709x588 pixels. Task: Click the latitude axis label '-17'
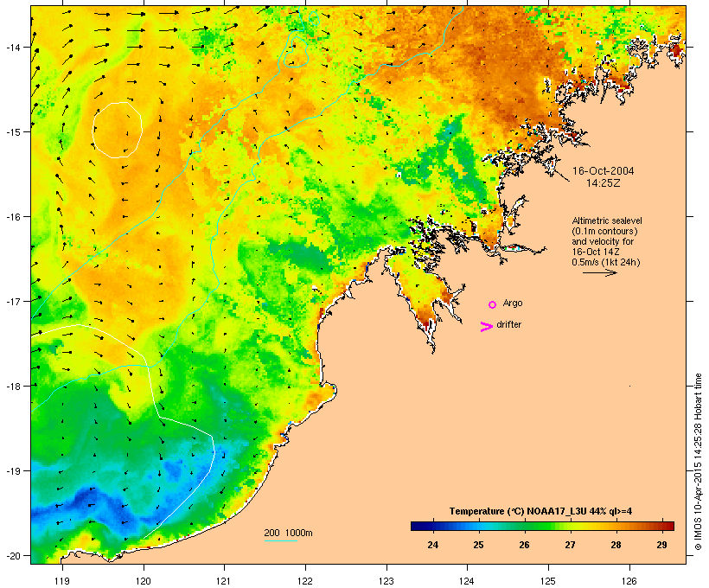tap(12, 301)
